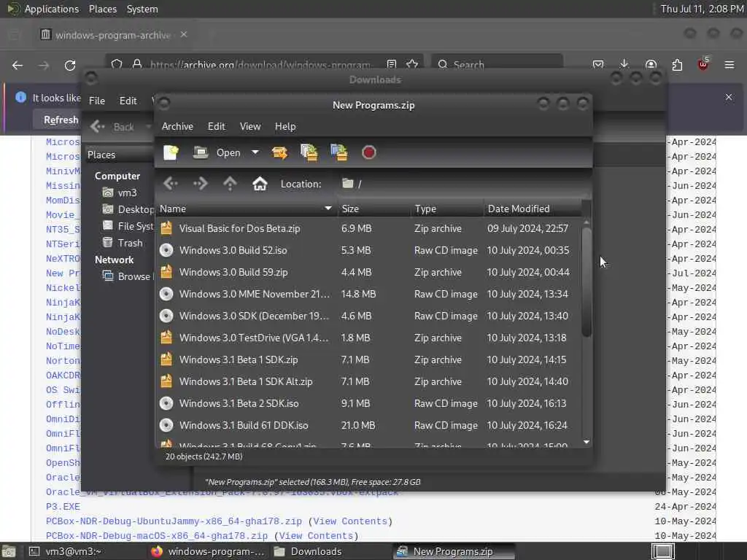
Task: Select Windows 3.1 Beta 2 SDK.iso
Action: coord(368,404)
